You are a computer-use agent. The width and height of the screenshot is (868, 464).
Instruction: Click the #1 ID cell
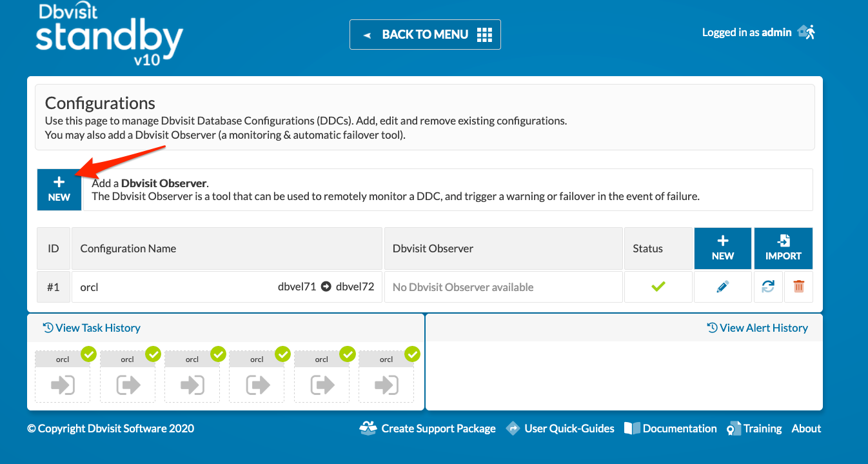[54, 287]
